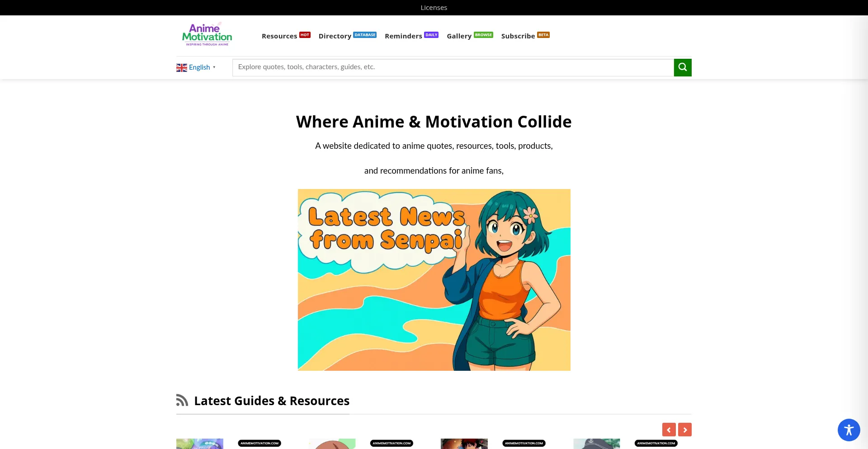This screenshot has height=449, width=868.
Task: Open the Latest News from Senpai banner
Action: 434,280
